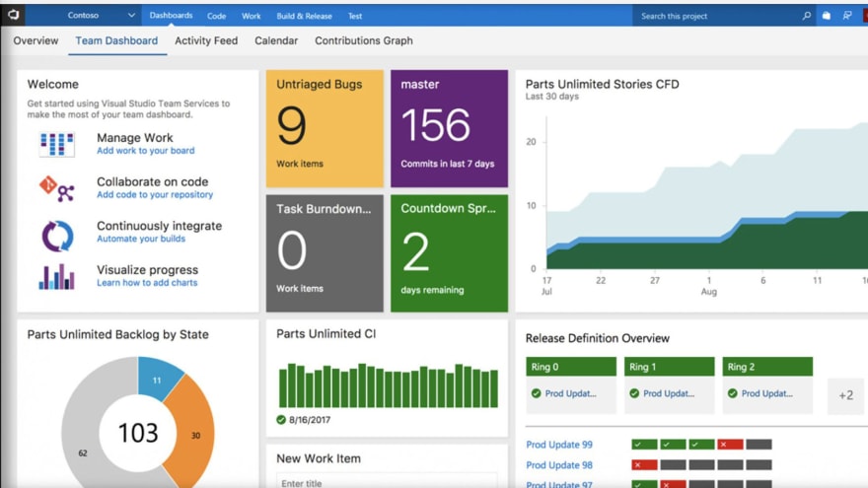
Task: Click the Manage Work heading
Action: click(134, 138)
